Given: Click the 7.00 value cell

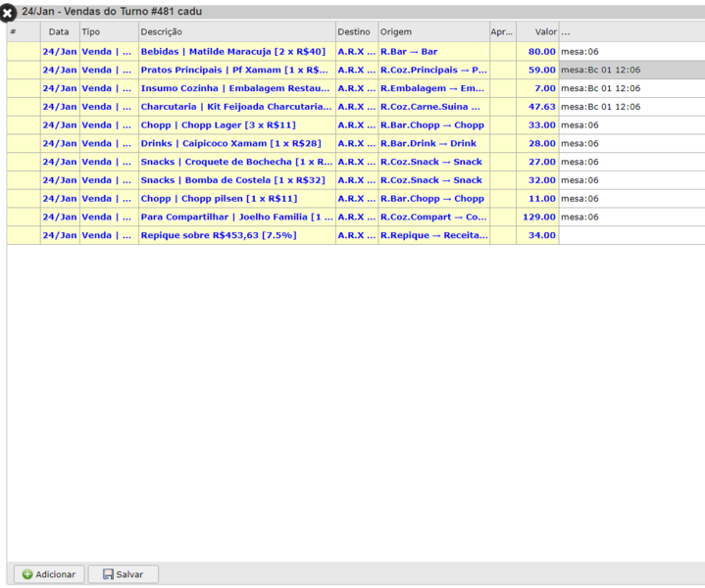Looking at the screenshot, I should click(537, 88).
